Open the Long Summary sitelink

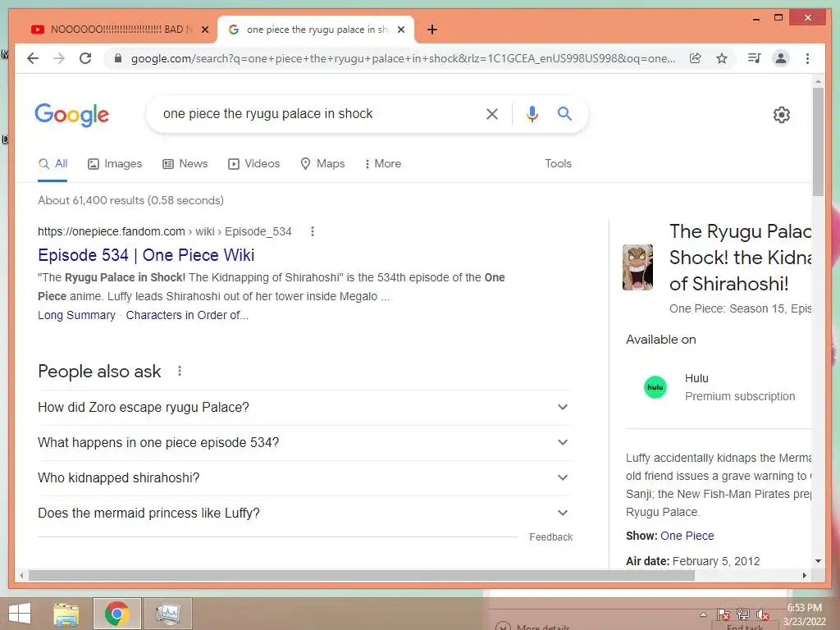76,315
